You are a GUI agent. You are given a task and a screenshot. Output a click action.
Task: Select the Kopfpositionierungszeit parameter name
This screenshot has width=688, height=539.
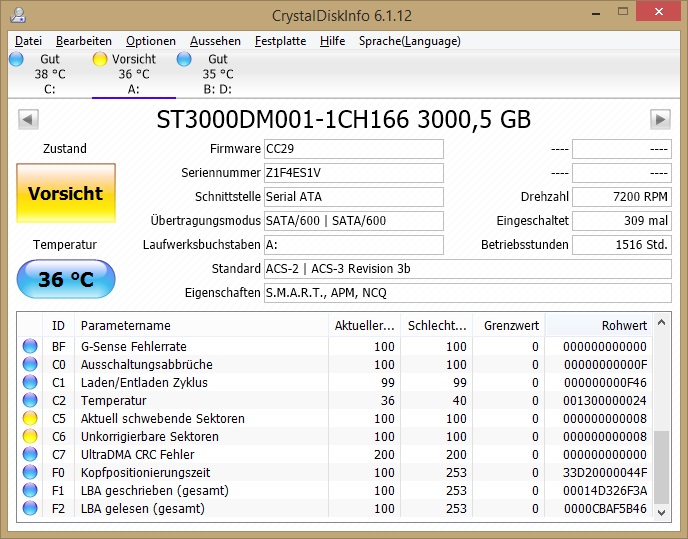145,473
